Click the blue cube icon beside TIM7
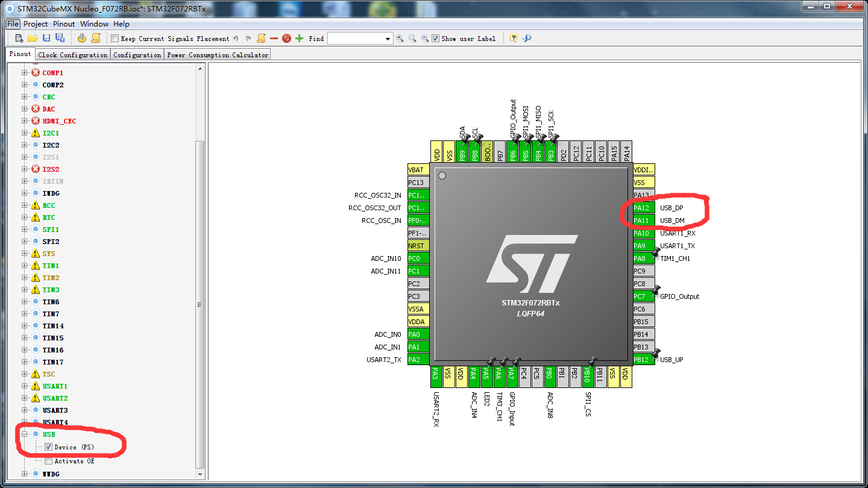Viewport: 868px width, 488px height. pyautogui.click(x=36, y=314)
